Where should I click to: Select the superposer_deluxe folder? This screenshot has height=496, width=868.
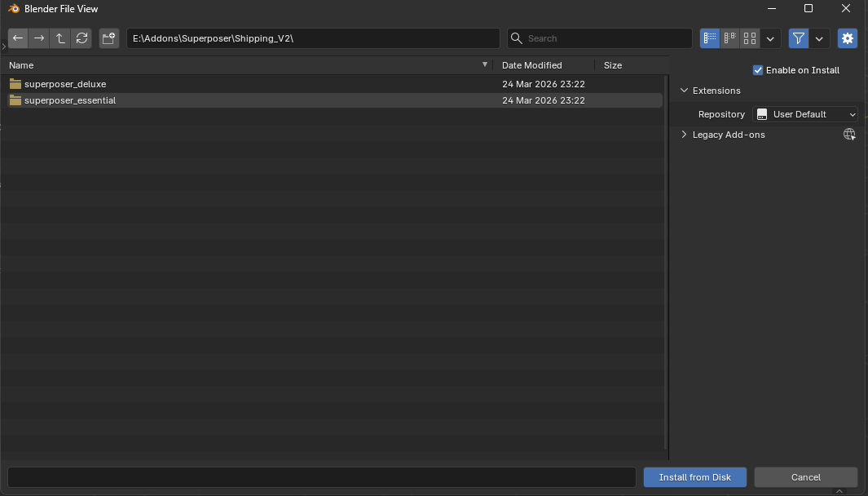point(335,84)
